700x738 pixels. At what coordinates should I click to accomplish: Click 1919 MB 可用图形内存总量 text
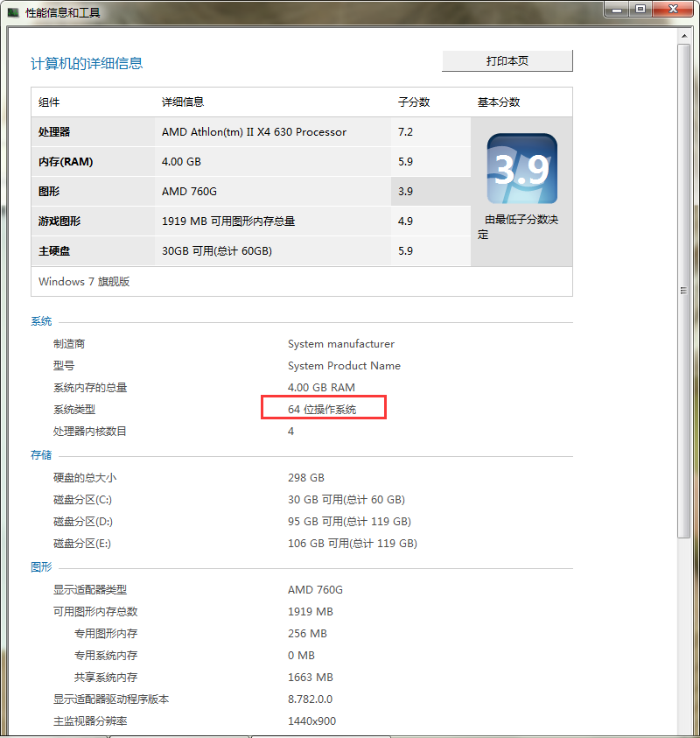click(x=228, y=221)
